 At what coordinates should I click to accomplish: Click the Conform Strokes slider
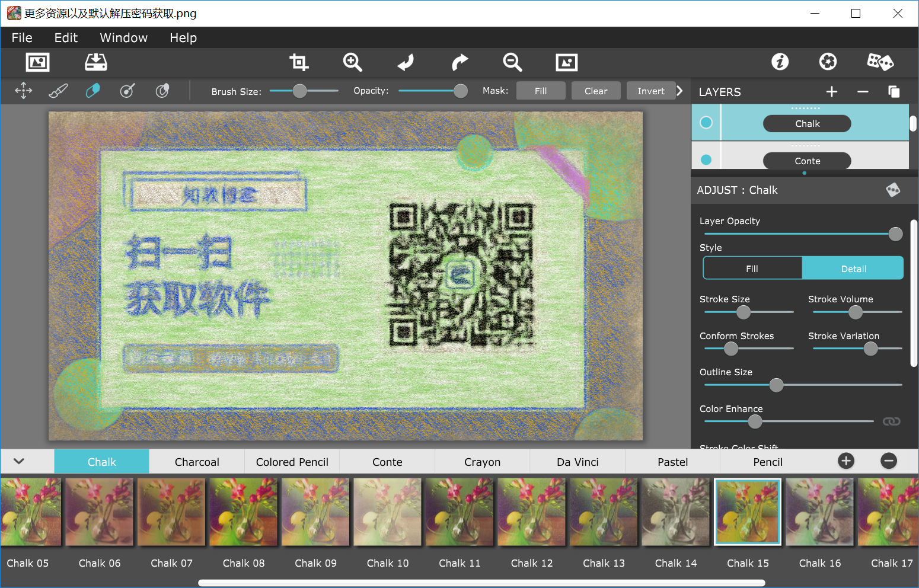(749, 349)
